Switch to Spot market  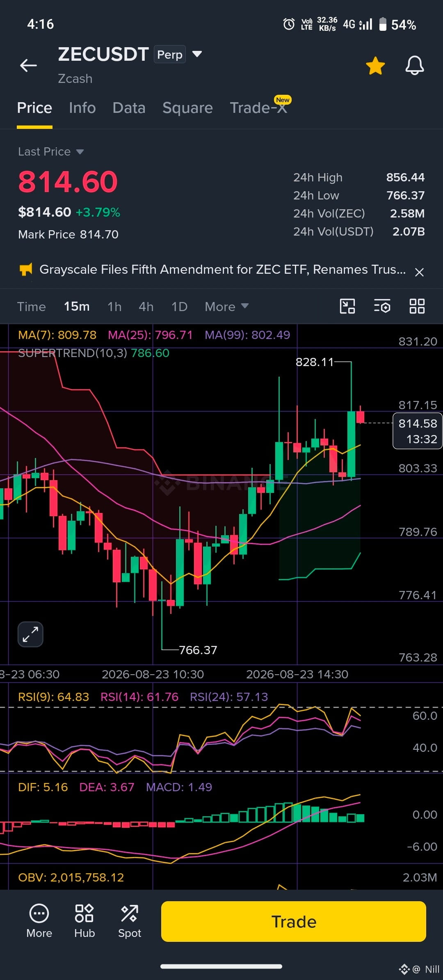coord(130,921)
